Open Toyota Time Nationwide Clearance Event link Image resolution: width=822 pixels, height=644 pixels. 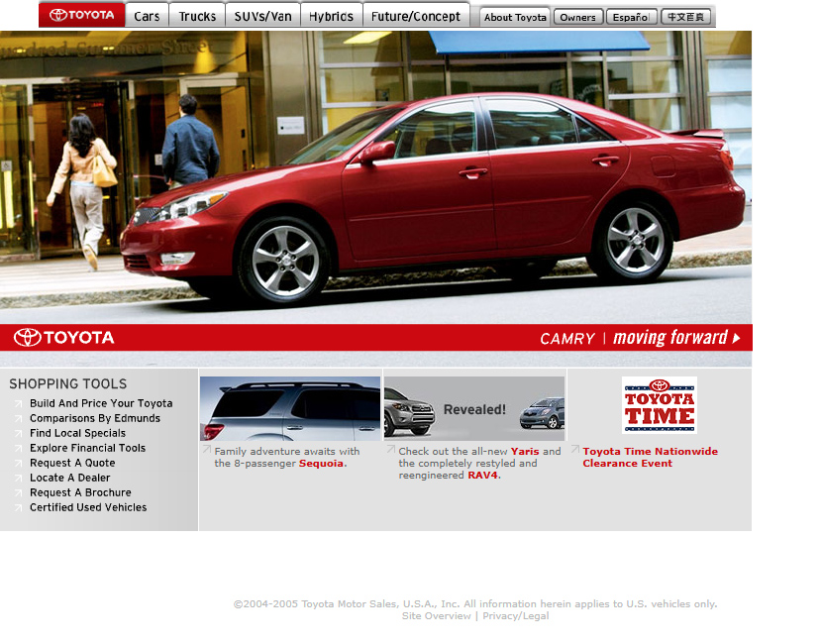pyautogui.click(x=650, y=458)
